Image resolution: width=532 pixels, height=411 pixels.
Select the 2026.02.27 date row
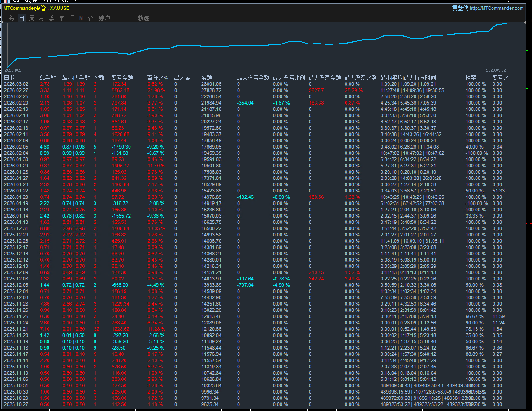pyautogui.click(x=16, y=91)
